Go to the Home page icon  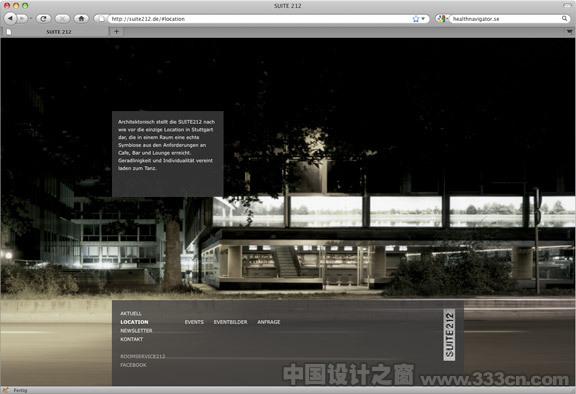[x=81, y=18]
